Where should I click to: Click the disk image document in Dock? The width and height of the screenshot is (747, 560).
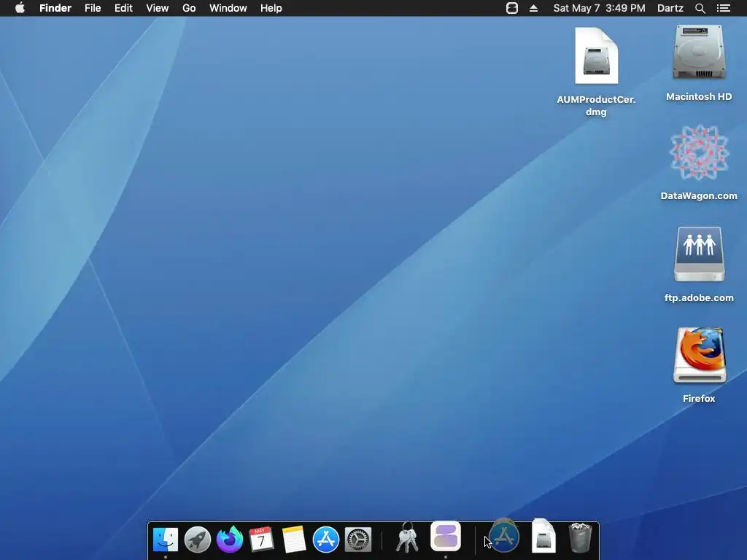click(543, 536)
